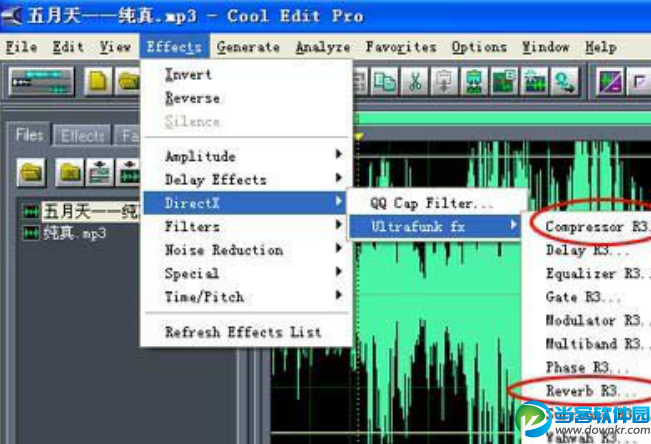Open the File menu
Viewport: 651px width, 444px height.
point(22,47)
